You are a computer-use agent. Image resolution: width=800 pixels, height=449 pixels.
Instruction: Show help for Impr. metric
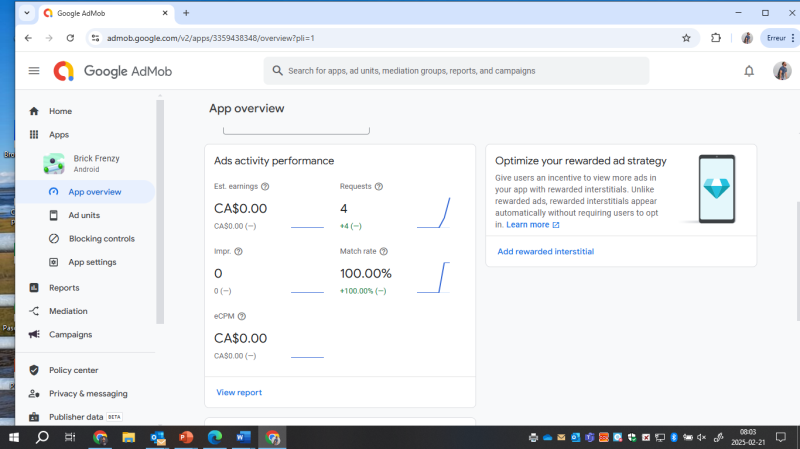238,252
